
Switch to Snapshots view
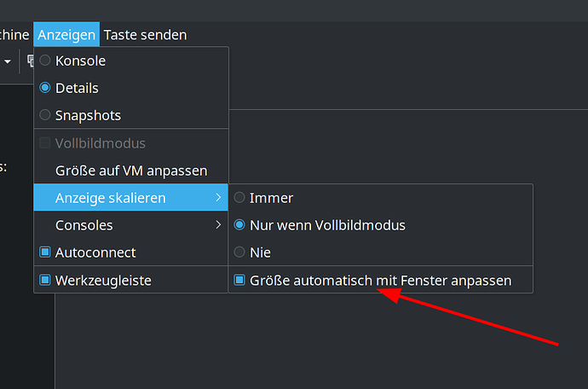[88, 115]
